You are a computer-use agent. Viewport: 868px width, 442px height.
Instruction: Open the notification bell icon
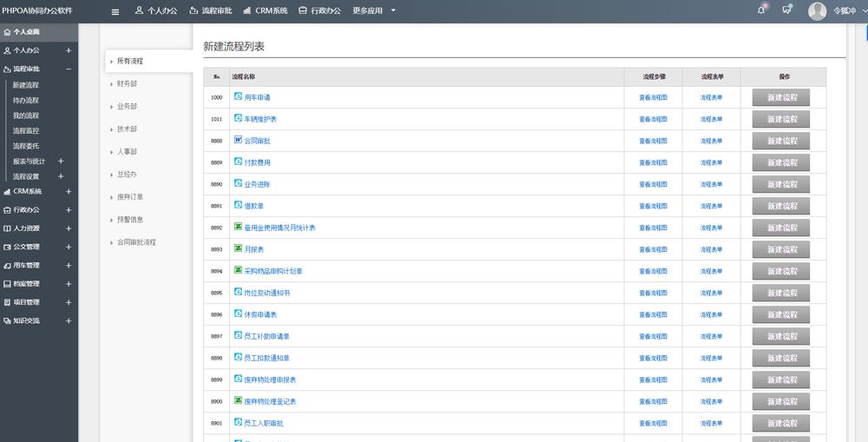coord(762,10)
